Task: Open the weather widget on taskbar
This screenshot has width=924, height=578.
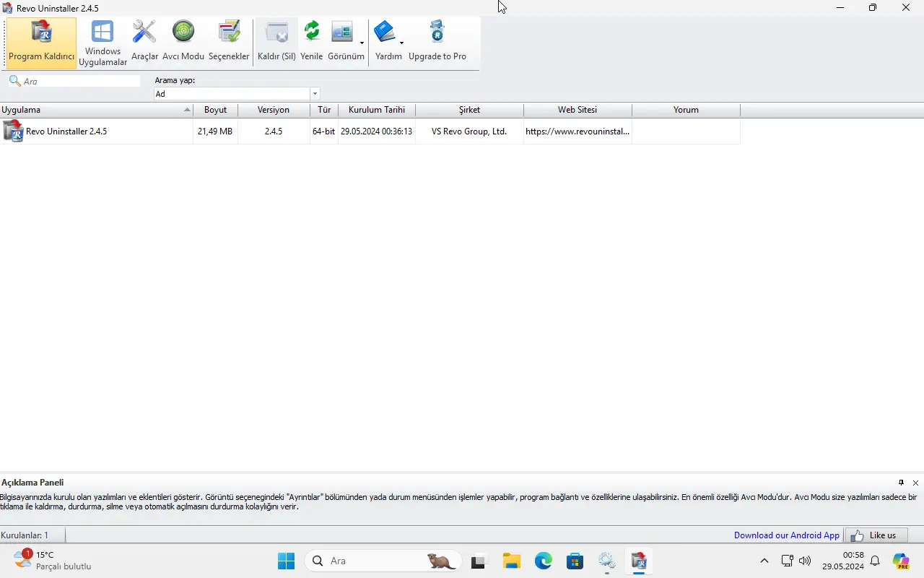Action: tap(53, 561)
